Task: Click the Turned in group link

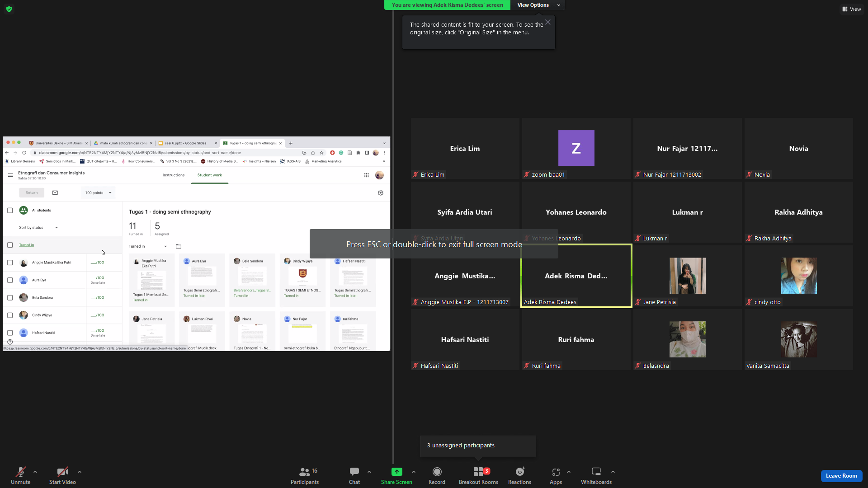Action: click(27, 245)
